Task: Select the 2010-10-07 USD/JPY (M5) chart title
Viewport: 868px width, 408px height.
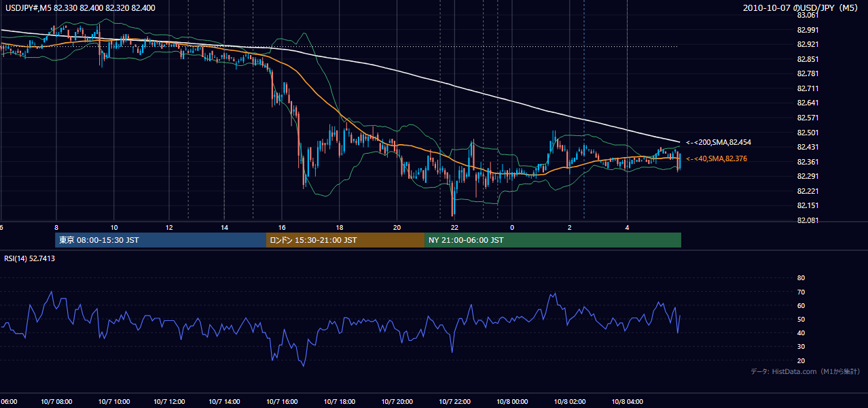Action: (801, 8)
